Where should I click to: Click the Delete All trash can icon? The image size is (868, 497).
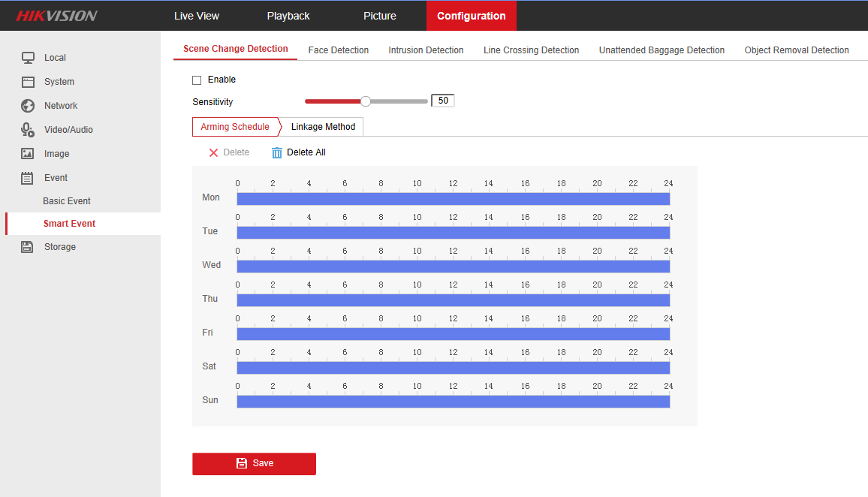(x=277, y=152)
